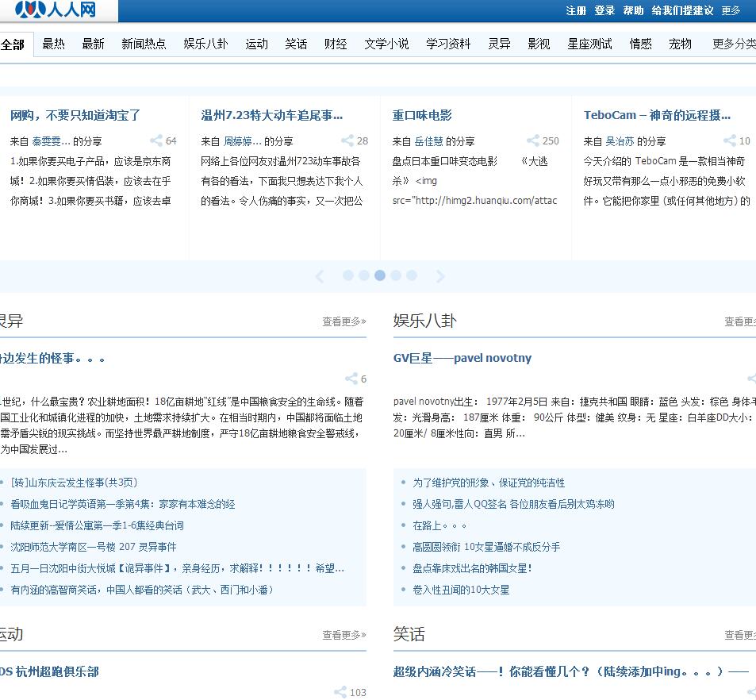Go to previous carousel slide arrow
756x700 pixels.
click(319, 276)
